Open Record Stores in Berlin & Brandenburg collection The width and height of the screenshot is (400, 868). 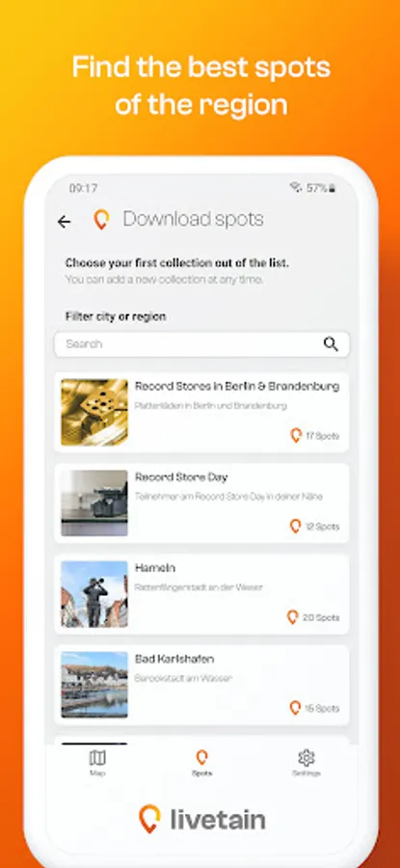[x=202, y=413]
